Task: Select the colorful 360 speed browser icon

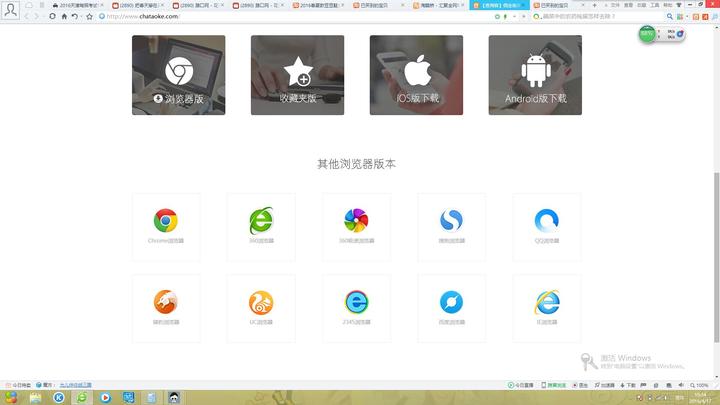Action: pos(356,220)
